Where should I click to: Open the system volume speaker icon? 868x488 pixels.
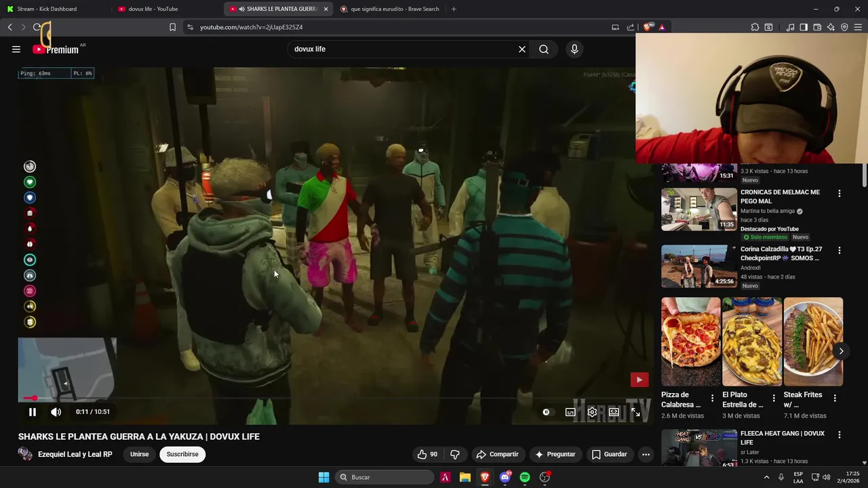(x=826, y=477)
